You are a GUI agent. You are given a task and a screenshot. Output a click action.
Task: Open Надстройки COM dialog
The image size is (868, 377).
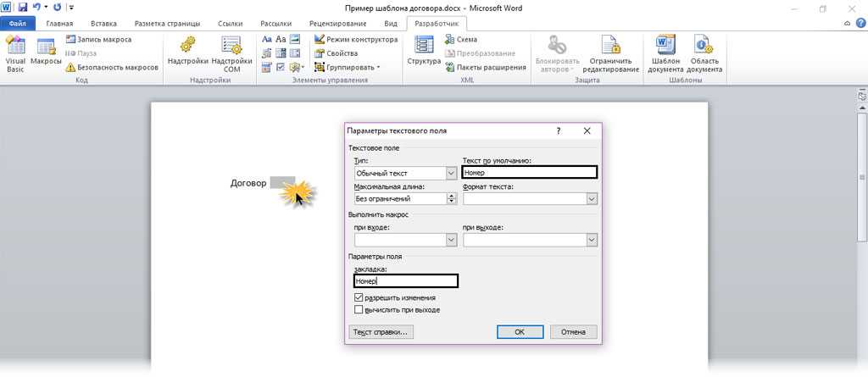[x=231, y=51]
